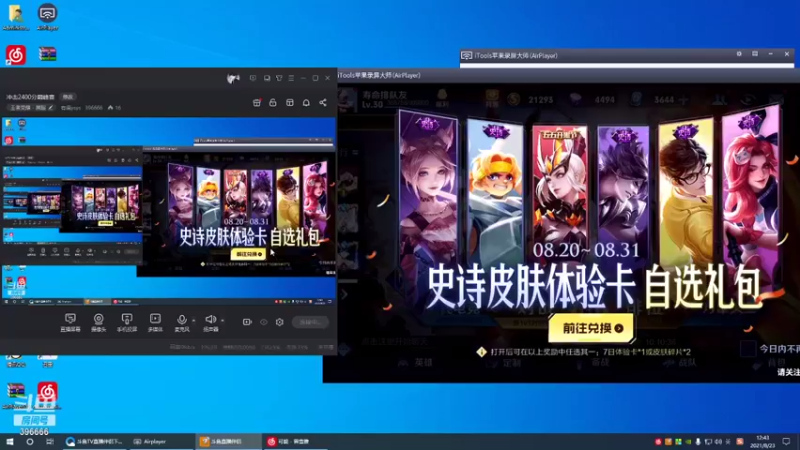Open the WinRAR archive desktop icon near the top
Screen dimensions: 800x450
click(x=47, y=54)
